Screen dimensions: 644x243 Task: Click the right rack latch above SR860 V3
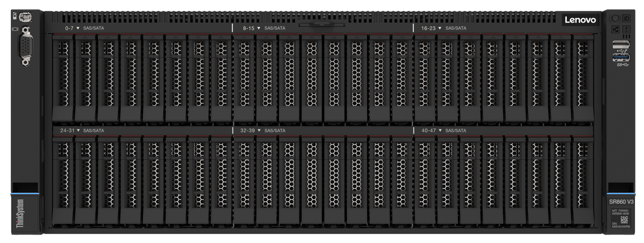[621, 189]
